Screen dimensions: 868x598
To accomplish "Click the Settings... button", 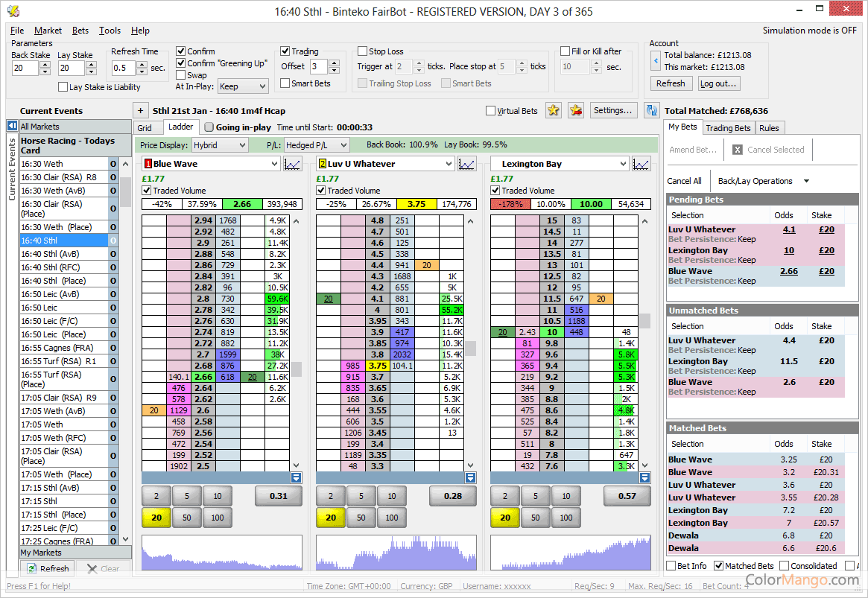I will [x=614, y=110].
